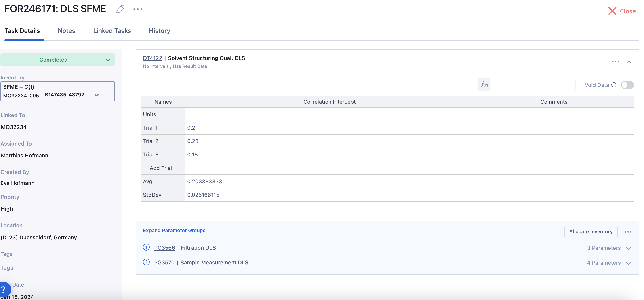The width and height of the screenshot is (644, 300).
Task: Click the formula input field
Action: [532, 85]
